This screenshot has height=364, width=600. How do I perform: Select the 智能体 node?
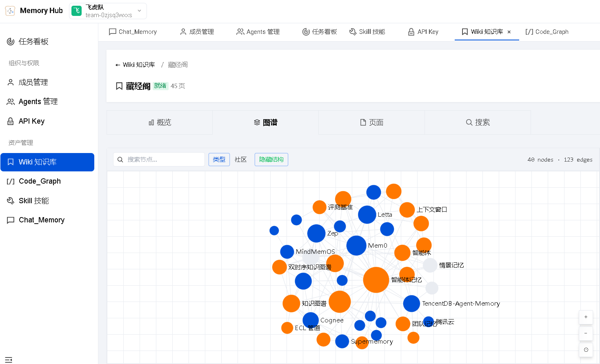(x=402, y=253)
